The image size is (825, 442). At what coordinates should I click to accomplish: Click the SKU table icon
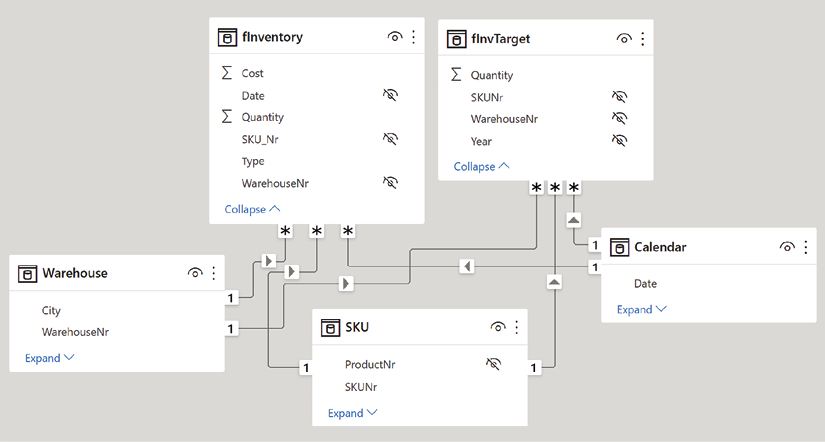[x=330, y=328]
